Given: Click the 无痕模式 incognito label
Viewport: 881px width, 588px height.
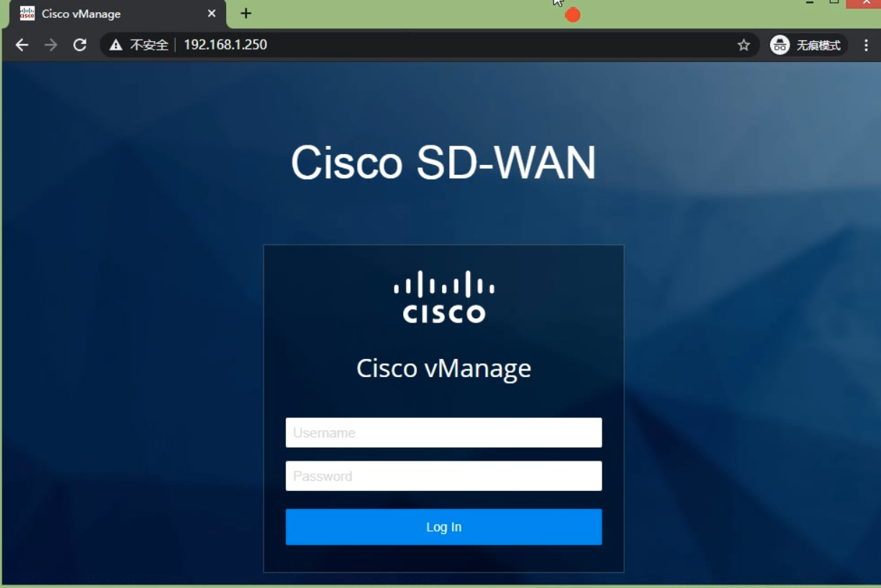Looking at the screenshot, I should 818,45.
